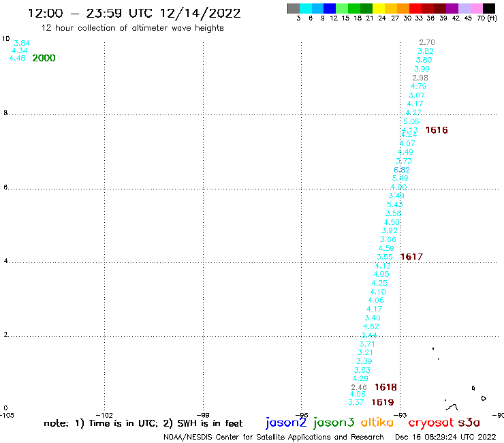
Task: Click the '12 hour collection of altimeter wave heights' subtitle
Action: coord(132,28)
